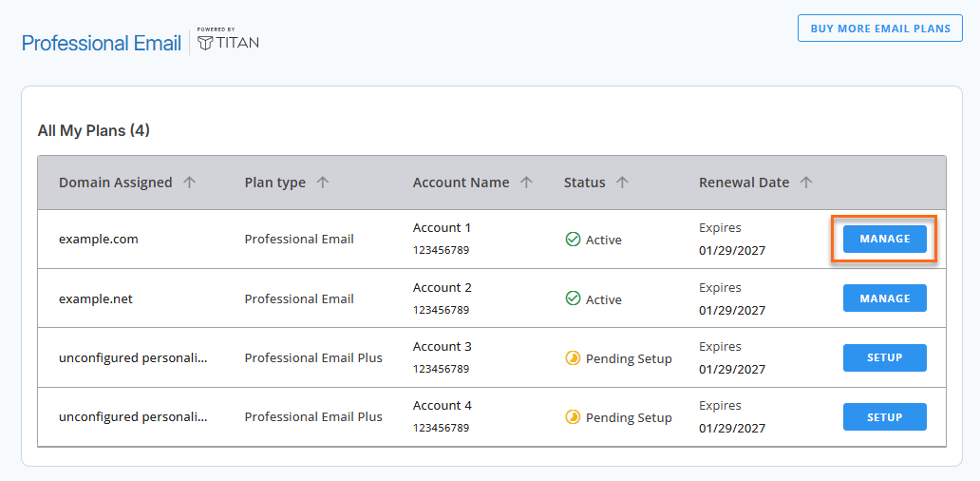Click Pending Setup icon for Account 4
The image size is (980, 481).
coord(573,417)
